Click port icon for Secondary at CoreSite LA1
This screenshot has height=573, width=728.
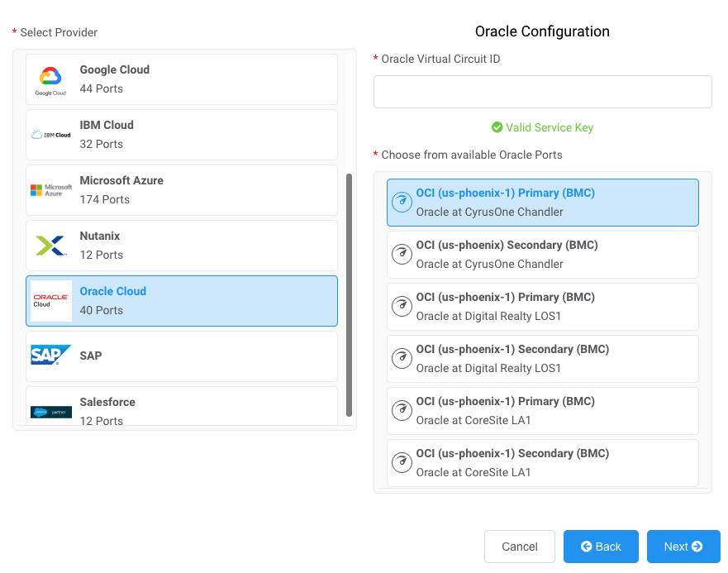[x=402, y=462]
